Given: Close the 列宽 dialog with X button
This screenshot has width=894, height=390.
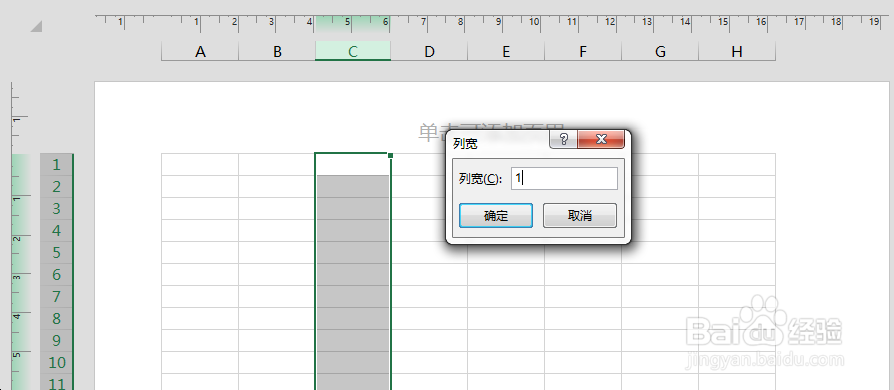Looking at the screenshot, I should (601, 139).
